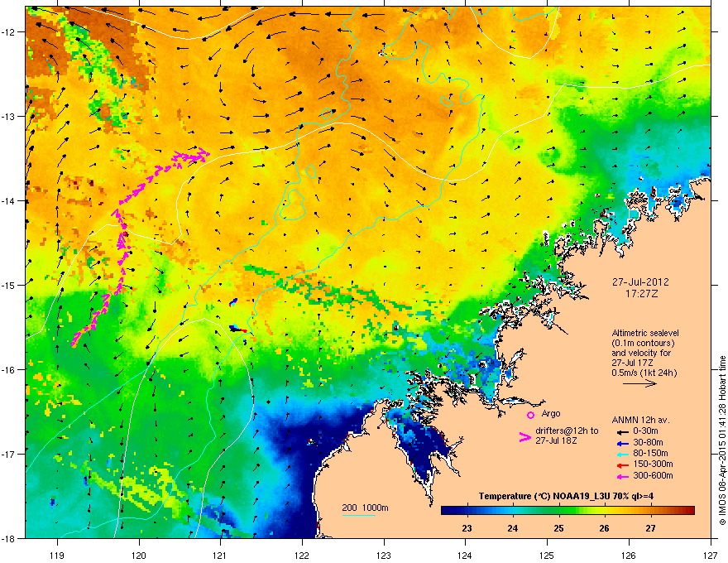728x563 pixels.
Task: Click the date label 27-Jul-2012
Action: 640,282
